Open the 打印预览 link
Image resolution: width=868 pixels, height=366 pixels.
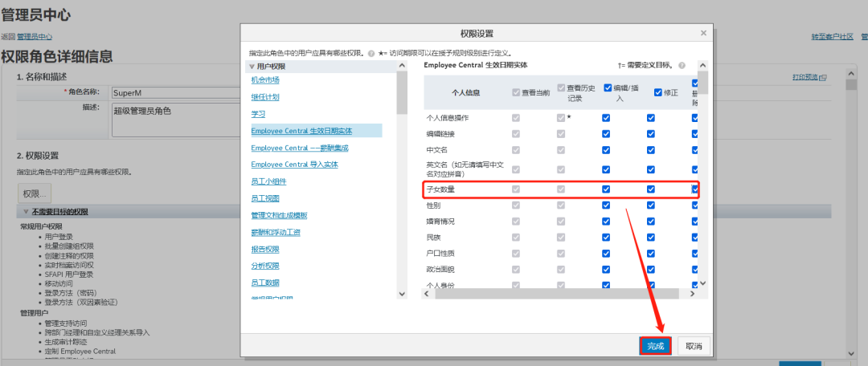pos(805,77)
